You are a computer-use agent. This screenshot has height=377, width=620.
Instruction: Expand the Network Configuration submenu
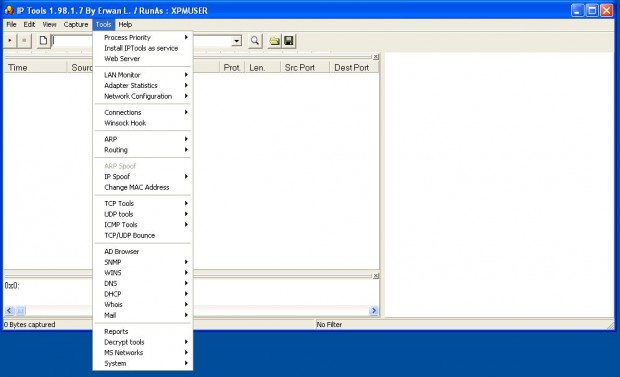pos(143,96)
